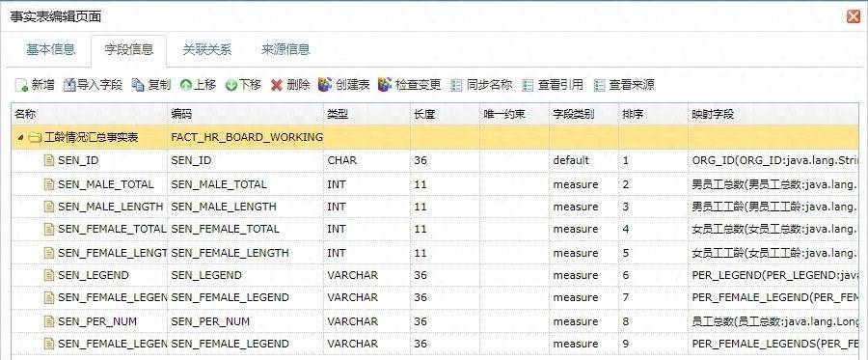Select the SEN_MALE_TOTAL field row
The width and height of the screenshot is (868, 360).
coord(434,184)
